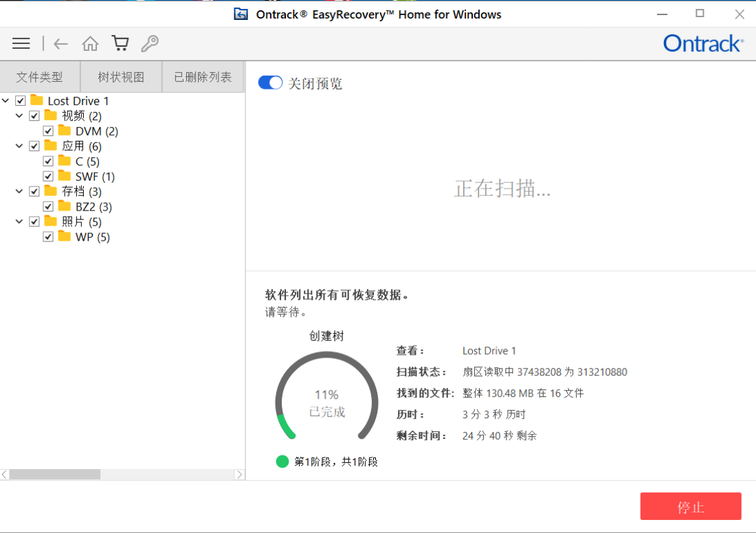Collapse the Lost Drive 1 node

point(5,101)
